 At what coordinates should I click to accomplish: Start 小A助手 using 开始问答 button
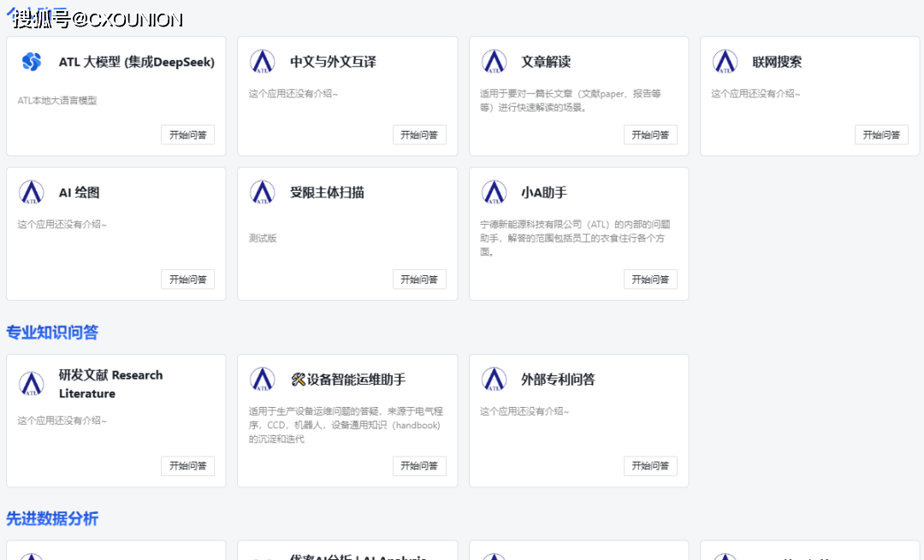coord(650,280)
